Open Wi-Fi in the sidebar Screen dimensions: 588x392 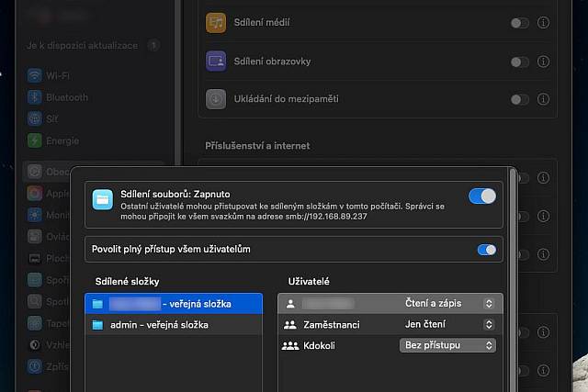[x=59, y=75]
